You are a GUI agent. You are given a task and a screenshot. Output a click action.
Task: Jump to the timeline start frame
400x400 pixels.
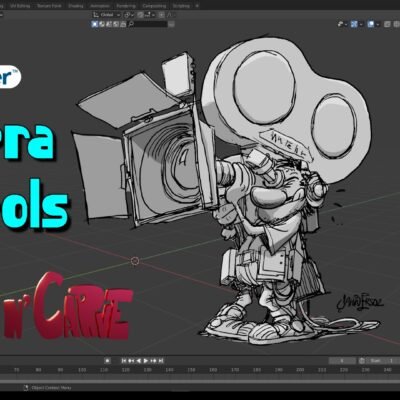[x=124, y=360]
